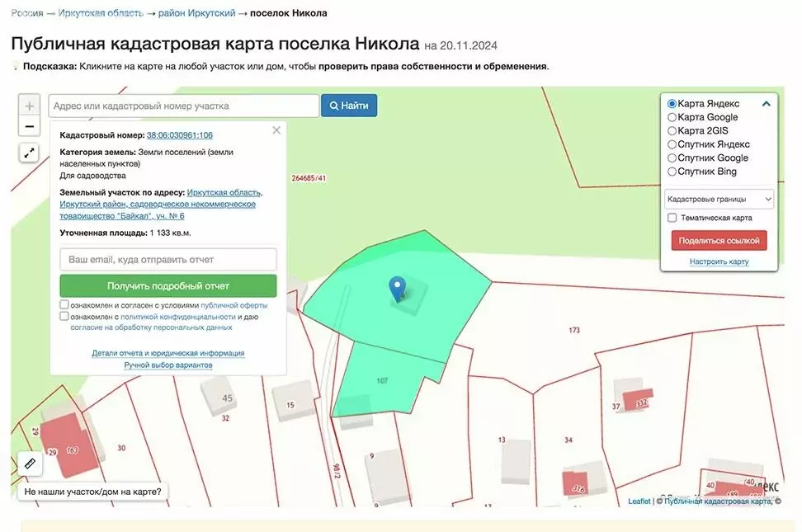Screen dimensions: 802x532
Task: Select parcel labeled 30 on map
Action: click(x=121, y=448)
